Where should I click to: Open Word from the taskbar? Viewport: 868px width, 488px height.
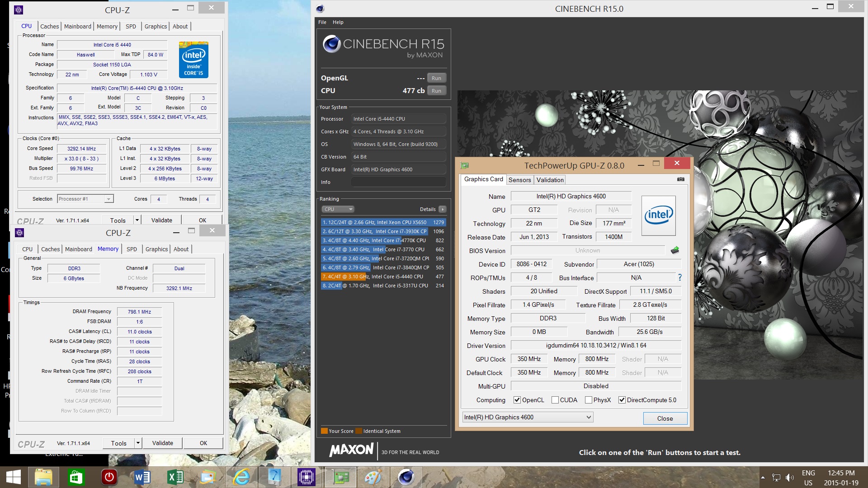pyautogui.click(x=142, y=477)
